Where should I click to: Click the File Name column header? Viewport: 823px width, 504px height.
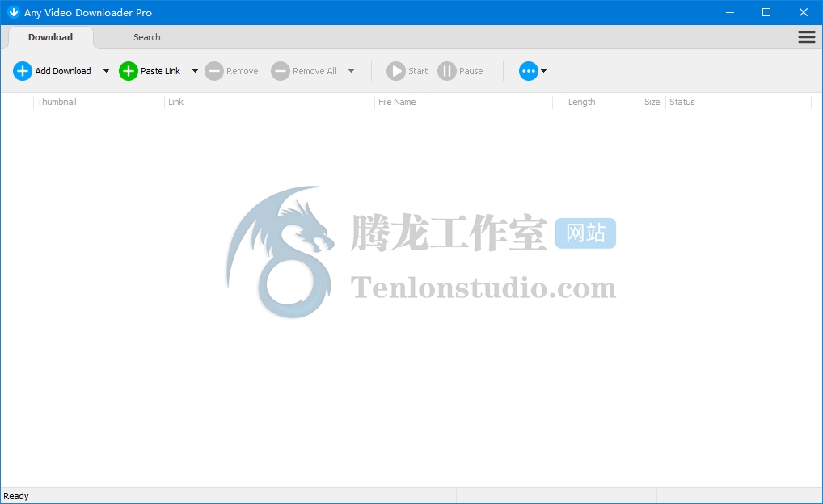(x=463, y=102)
